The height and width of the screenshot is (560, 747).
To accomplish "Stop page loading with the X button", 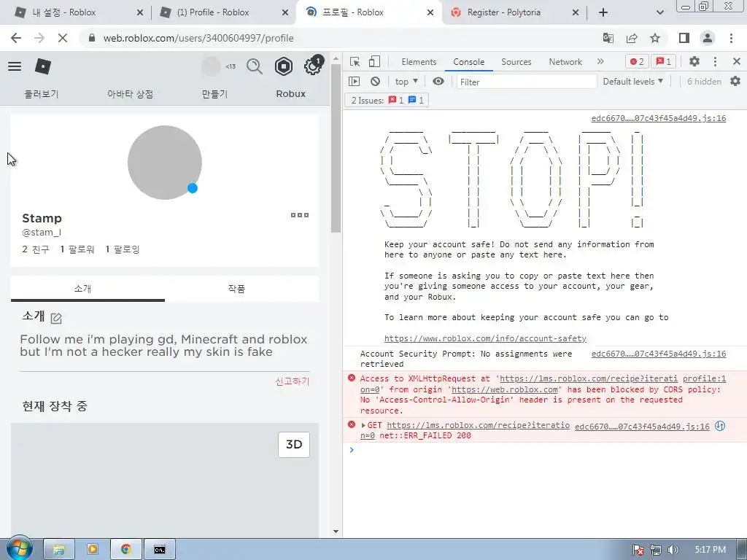I will [63, 38].
